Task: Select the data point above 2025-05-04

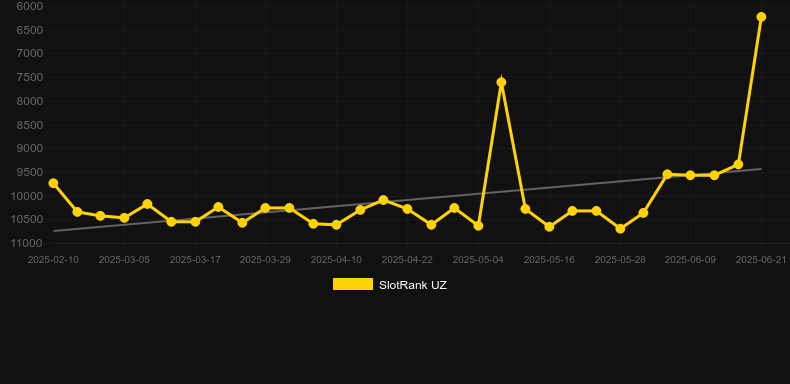Action: coord(478,226)
